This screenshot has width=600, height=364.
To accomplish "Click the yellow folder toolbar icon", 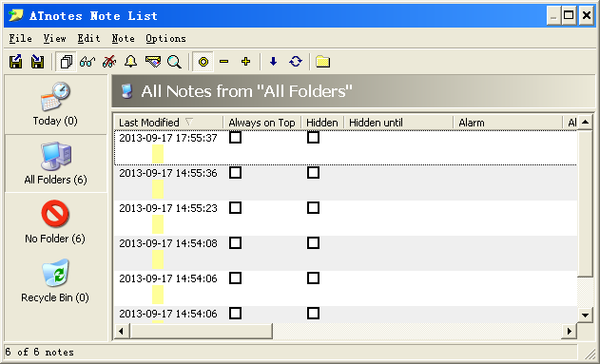I will [x=322, y=62].
